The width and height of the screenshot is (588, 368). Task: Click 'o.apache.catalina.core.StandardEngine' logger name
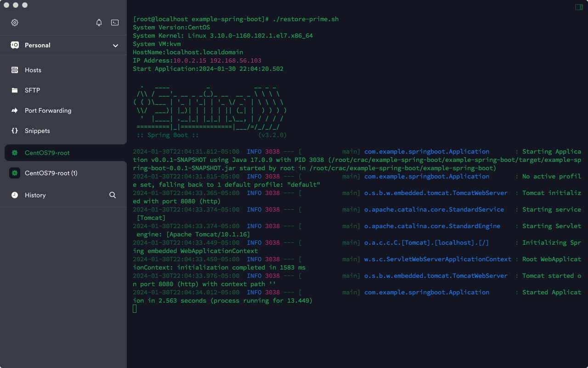[432, 226]
